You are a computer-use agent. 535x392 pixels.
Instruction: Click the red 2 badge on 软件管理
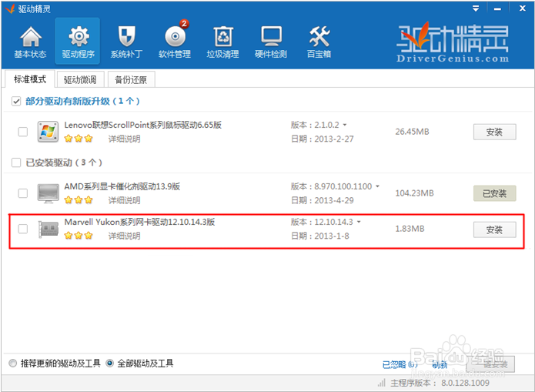(x=184, y=23)
